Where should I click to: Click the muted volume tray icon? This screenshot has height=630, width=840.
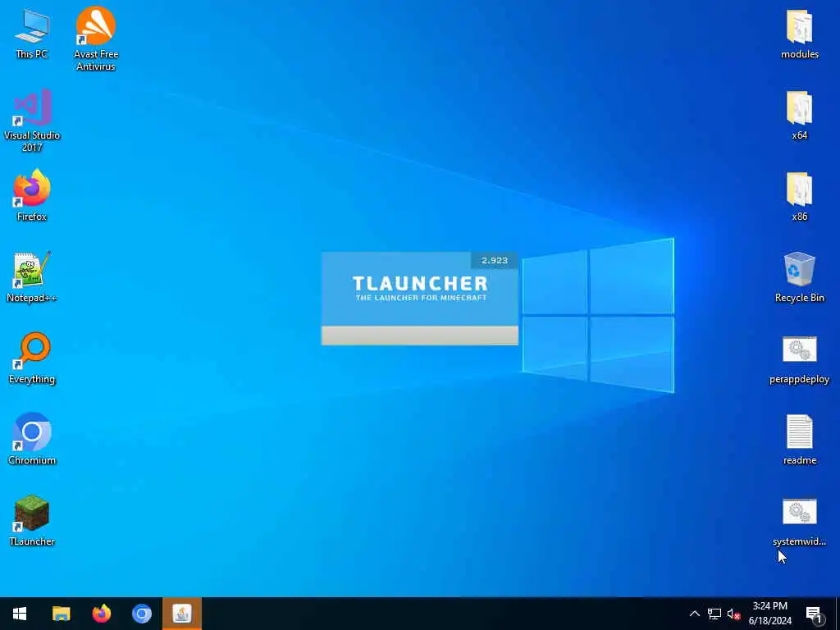(x=733, y=614)
